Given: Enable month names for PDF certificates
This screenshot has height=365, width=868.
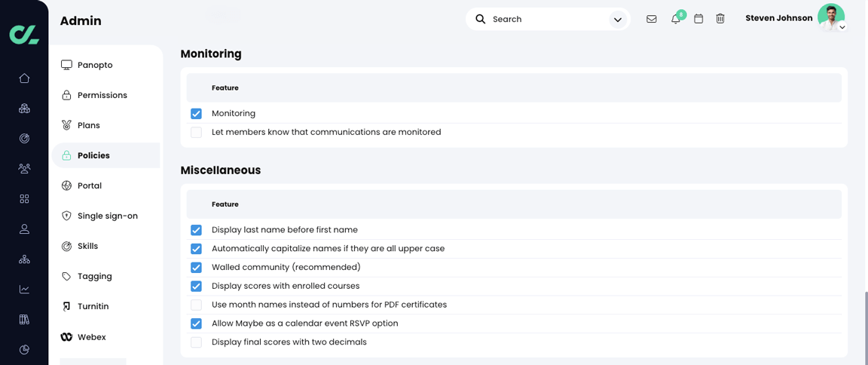Looking at the screenshot, I should [196, 305].
